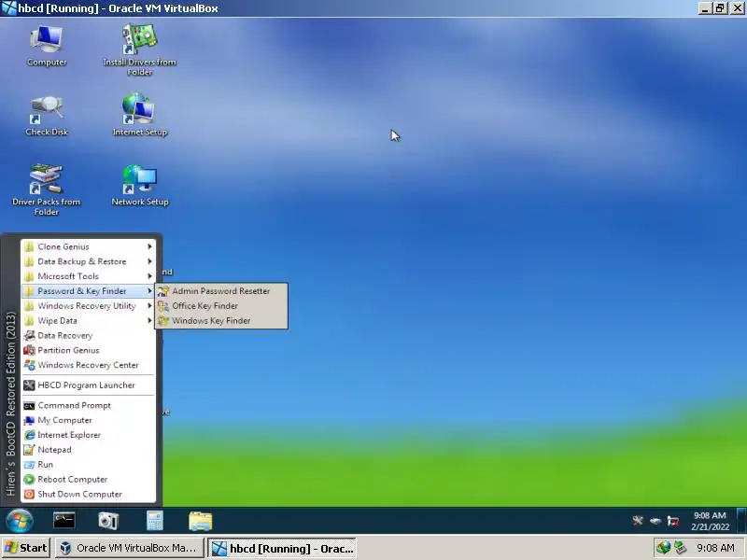Screen dimensions: 747x560
Task: Click the VirtualBox window title bar icon
Action: tap(8, 8)
